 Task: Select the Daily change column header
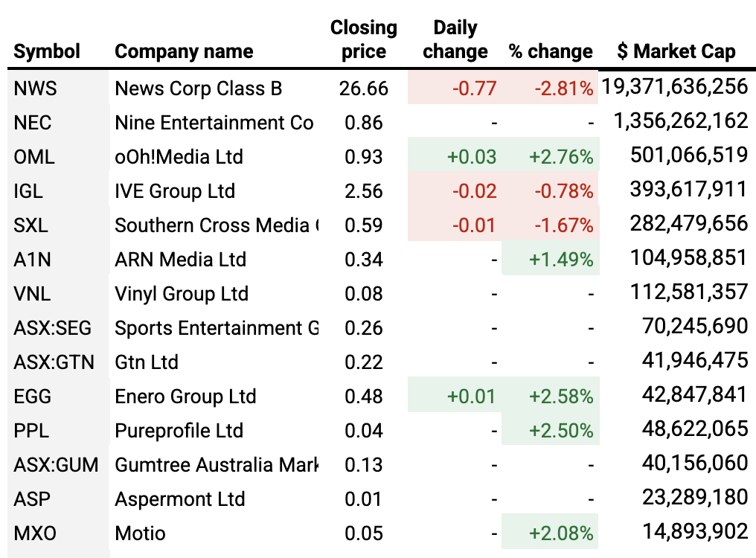click(x=455, y=39)
